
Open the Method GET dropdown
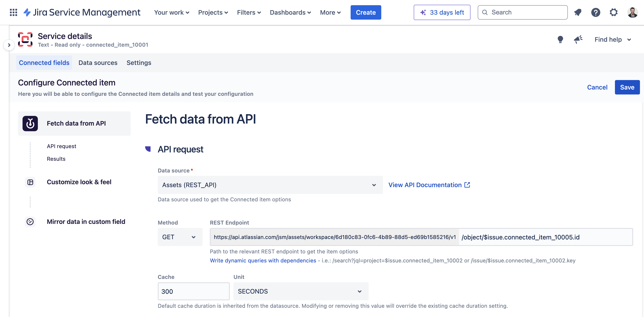(180, 237)
